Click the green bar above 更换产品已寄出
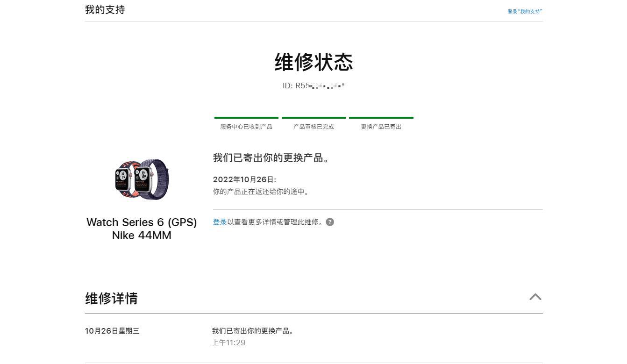Image resolution: width=627 pixels, height=364 pixels. (x=381, y=118)
